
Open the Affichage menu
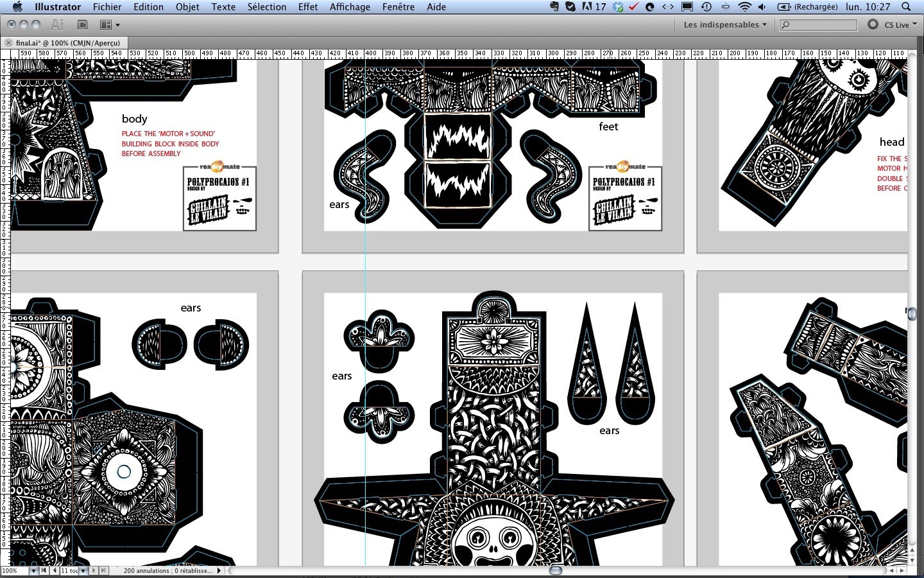(350, 6)
